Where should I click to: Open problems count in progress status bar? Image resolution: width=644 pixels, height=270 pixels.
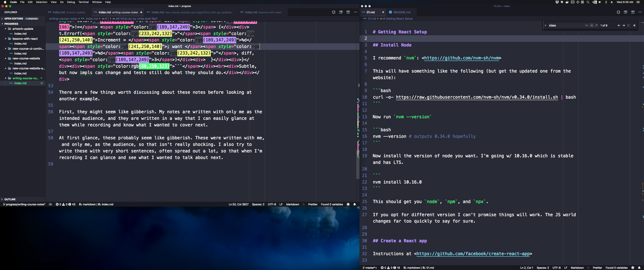[66, 204]
